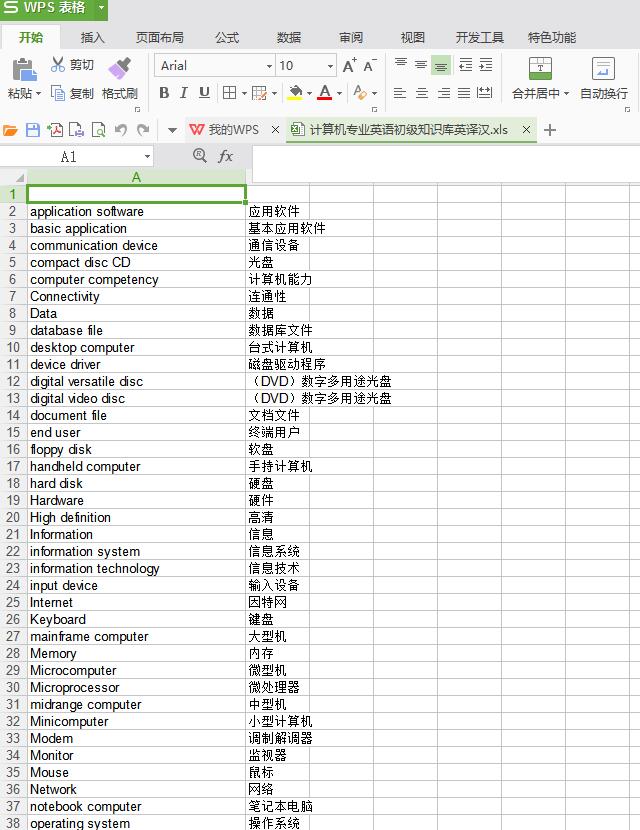Close the 我的WPS tab

point(275,129)
